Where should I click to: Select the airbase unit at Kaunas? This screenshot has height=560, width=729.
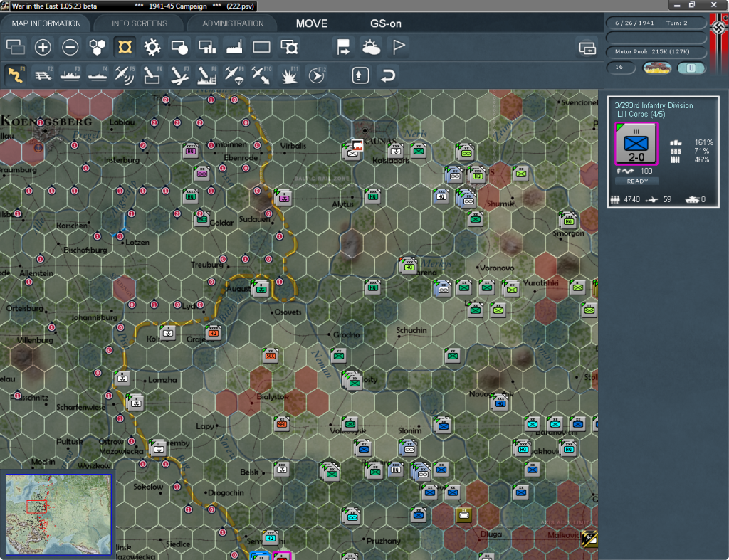coord(353,151)
